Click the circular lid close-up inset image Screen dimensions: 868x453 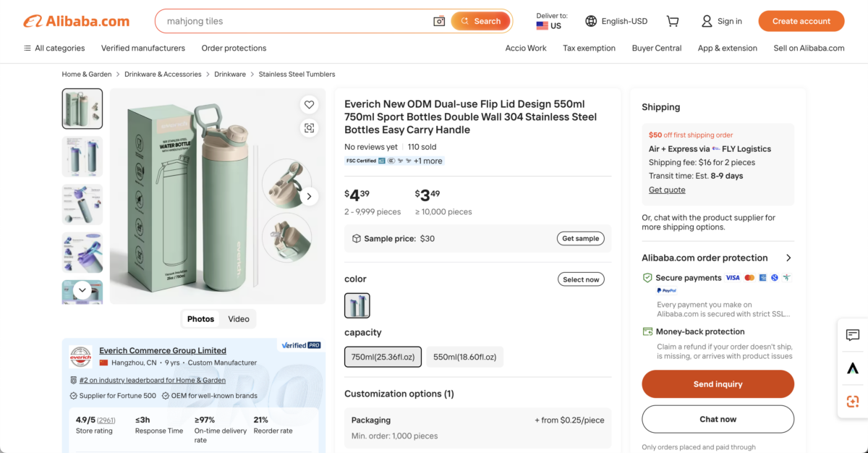tap(286, 183)
